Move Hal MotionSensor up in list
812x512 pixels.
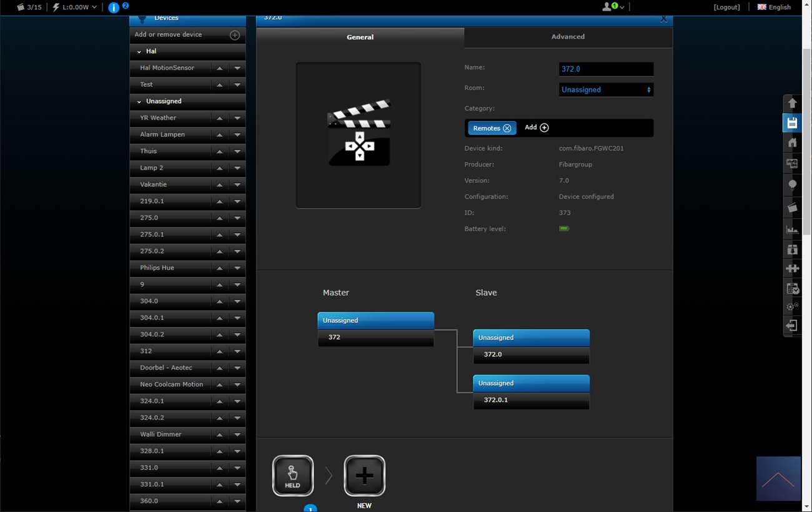(x=219, y=68)
